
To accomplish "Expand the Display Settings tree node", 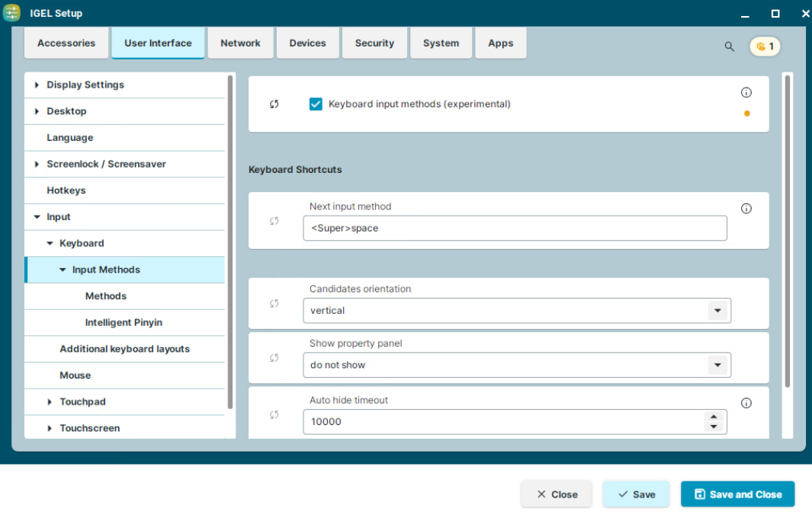I will click(x=37, y=85).
